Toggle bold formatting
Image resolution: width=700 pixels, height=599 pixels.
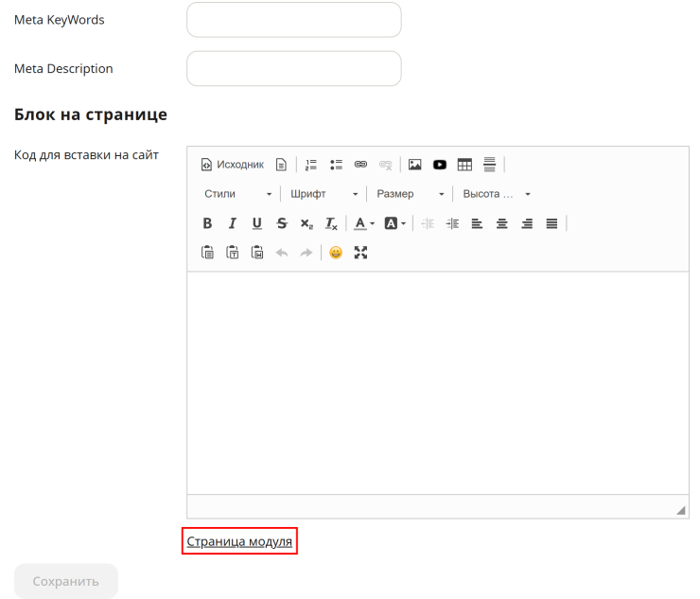[x=207, y=223]
